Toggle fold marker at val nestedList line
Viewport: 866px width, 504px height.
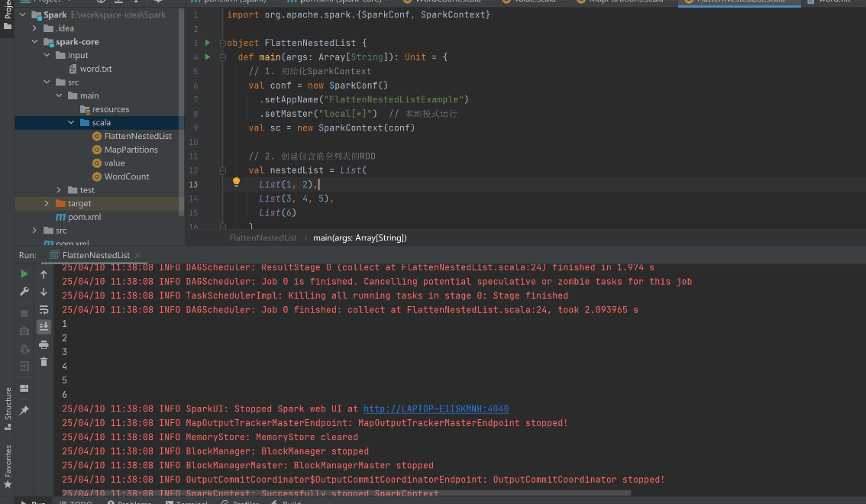click(x=223, y=170)
